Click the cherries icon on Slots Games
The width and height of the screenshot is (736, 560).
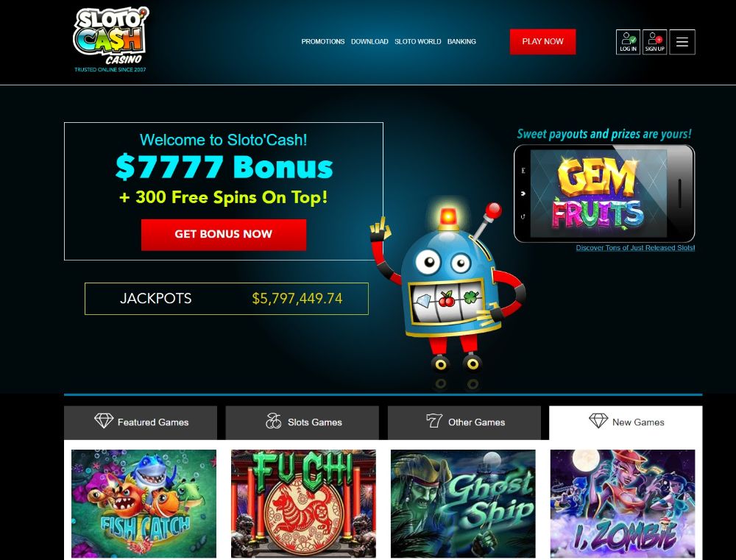[x=273, y=421]
